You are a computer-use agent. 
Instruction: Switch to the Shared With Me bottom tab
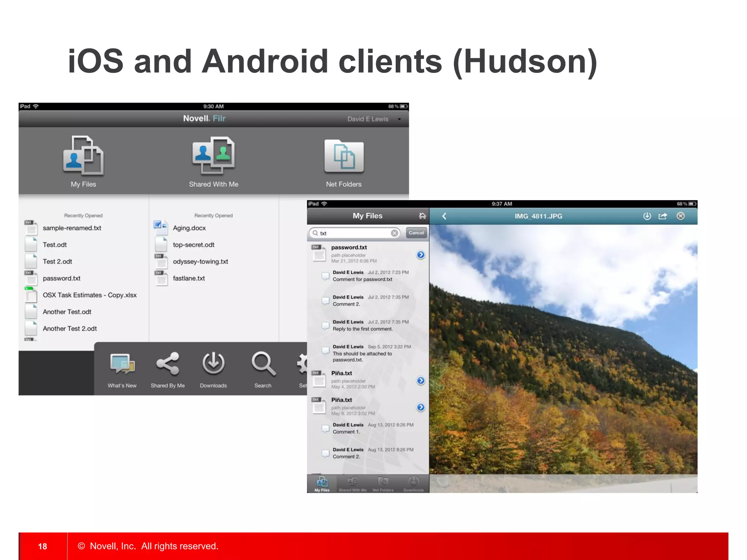tap(352, 484)
